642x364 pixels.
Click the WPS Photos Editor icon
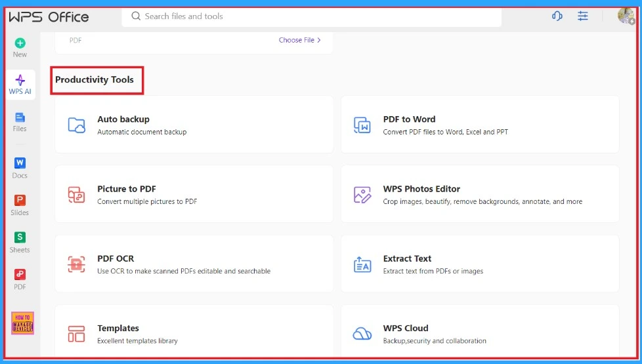point(362,195)
